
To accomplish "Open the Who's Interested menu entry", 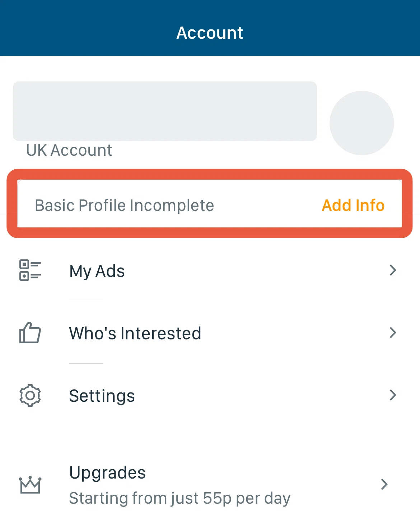I will [x=135, y=333].
